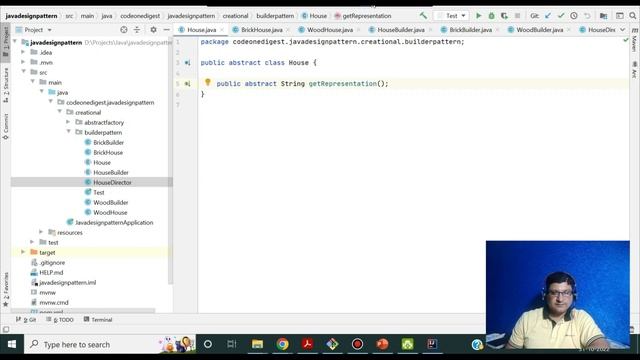Screen dimensions: 640x360
Task: Click the Stop process square icon
Action: tap(517, 16)
